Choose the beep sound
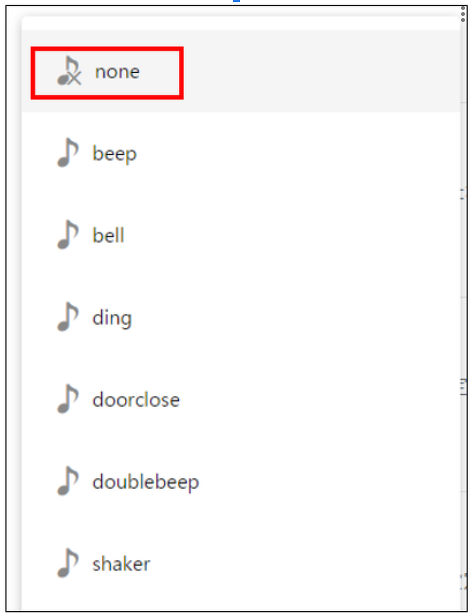 [x=115, y=154]
